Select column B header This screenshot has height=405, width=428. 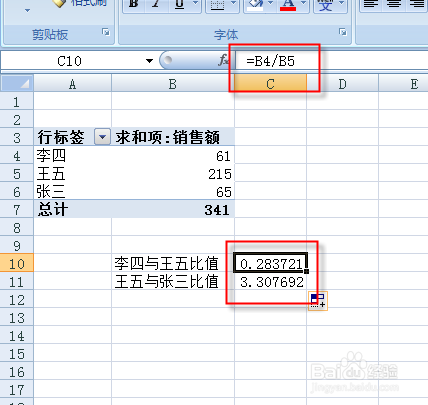click(x=173, y=84)
